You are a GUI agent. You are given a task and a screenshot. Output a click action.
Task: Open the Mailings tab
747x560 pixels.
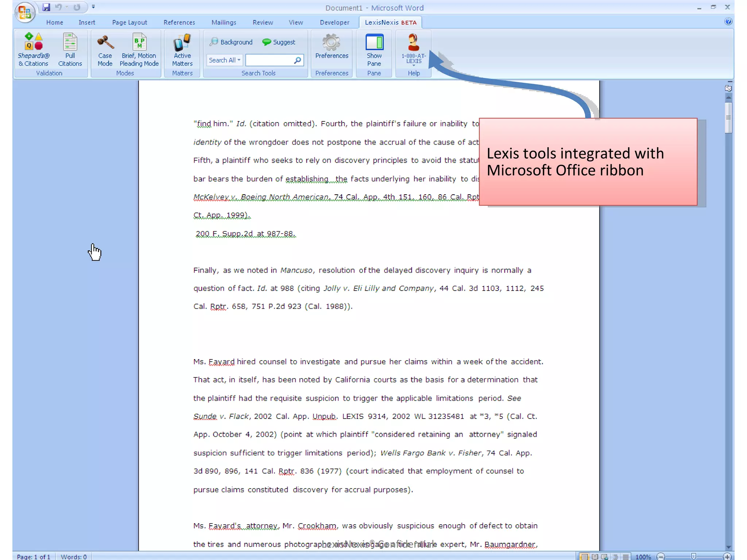[224, 22]
